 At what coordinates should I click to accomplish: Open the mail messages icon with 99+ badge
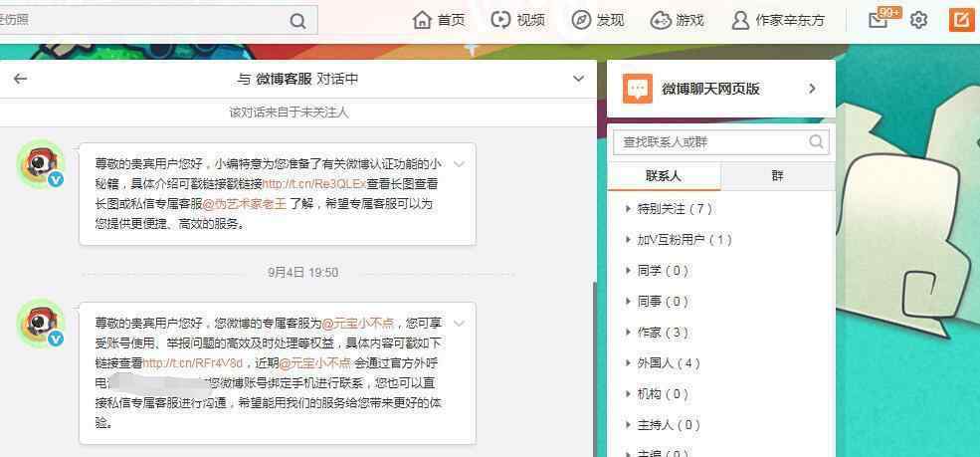pos(878,20)
